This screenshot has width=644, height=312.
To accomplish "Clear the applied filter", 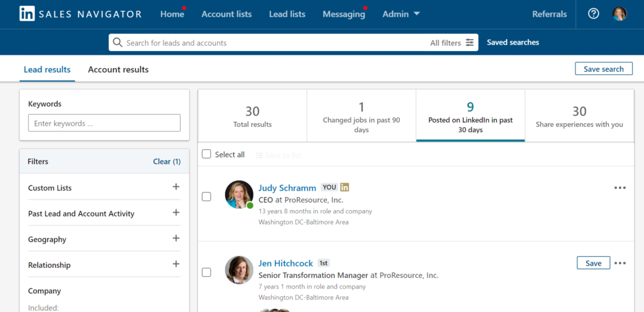I will 167,161.
